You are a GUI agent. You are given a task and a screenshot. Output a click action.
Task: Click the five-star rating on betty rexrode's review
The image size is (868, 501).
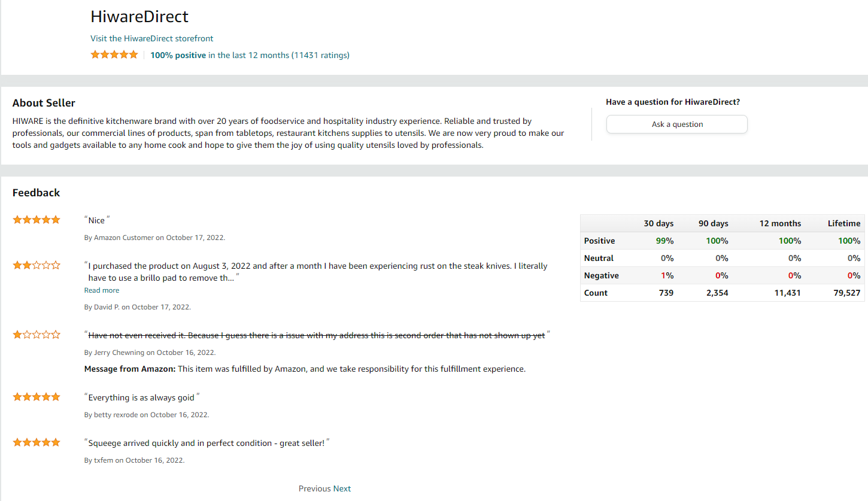tap(37, 397)
